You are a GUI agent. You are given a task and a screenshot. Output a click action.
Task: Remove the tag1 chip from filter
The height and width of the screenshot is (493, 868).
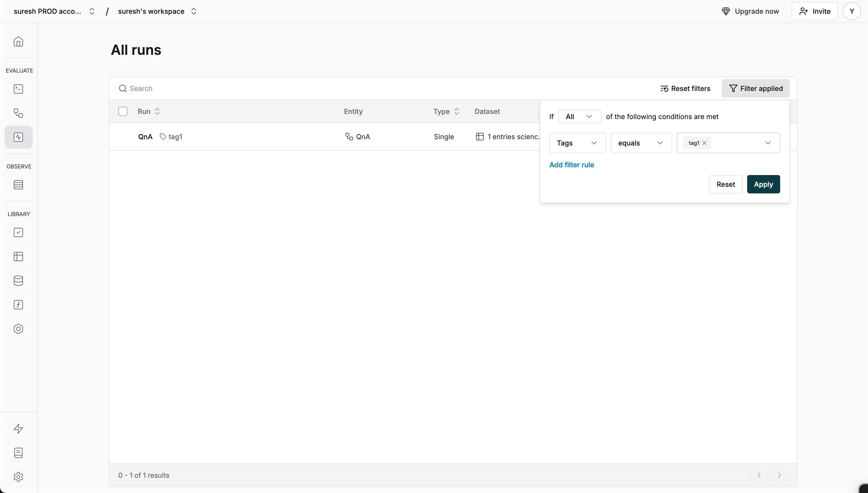pos(704,143)
